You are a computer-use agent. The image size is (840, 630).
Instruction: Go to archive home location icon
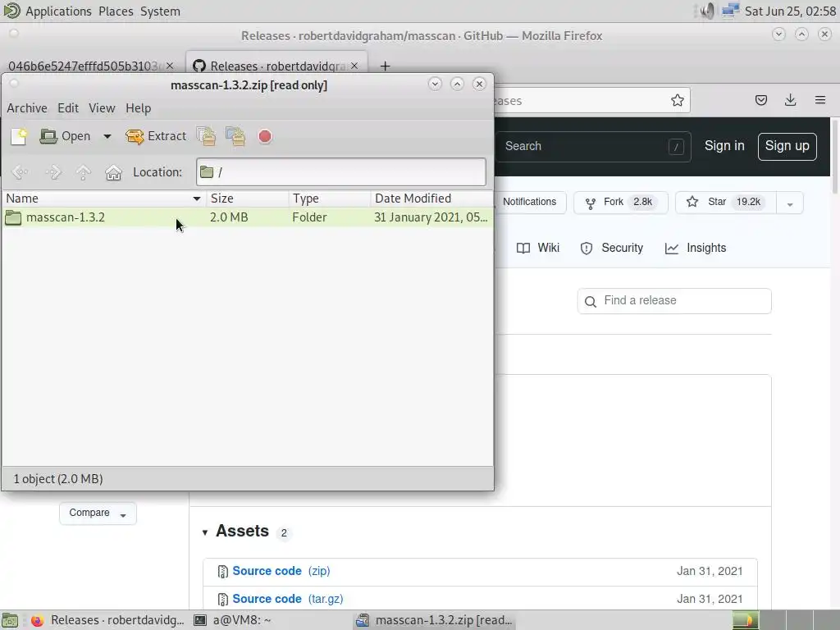113,172
